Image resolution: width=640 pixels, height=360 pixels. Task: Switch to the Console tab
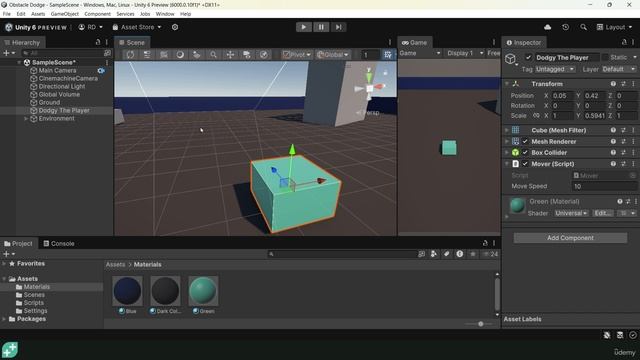click(x=59, y=243)
